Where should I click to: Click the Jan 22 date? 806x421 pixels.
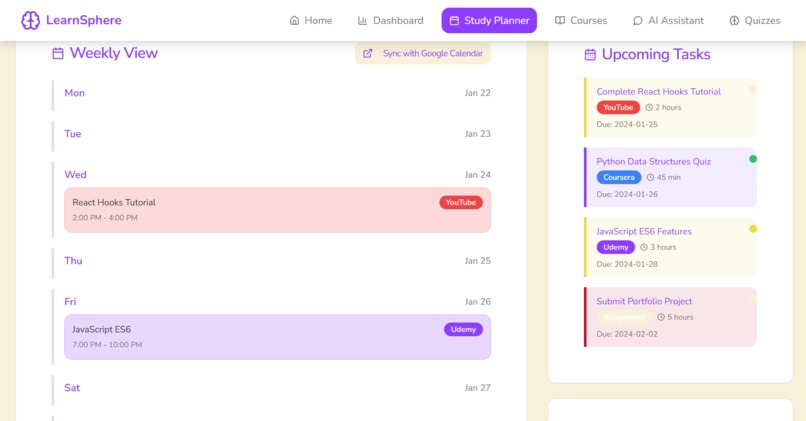(478, 93)
